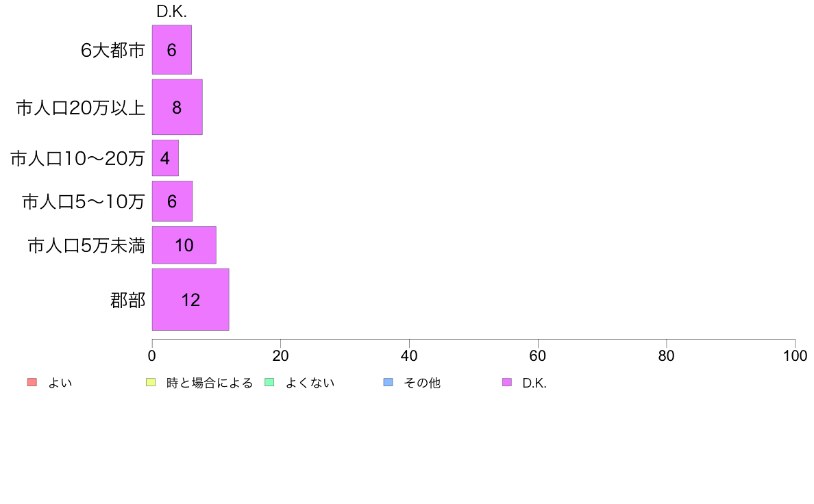Click the green よくない legend swatch
This screenshot has width=814, height=504.
(x=269, y=383)
